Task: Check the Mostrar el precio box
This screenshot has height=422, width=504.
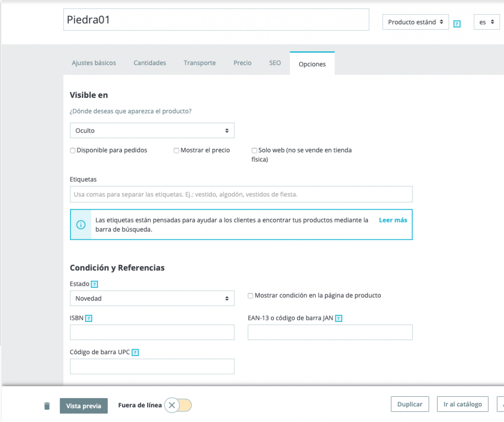Action: click(176, 151)
